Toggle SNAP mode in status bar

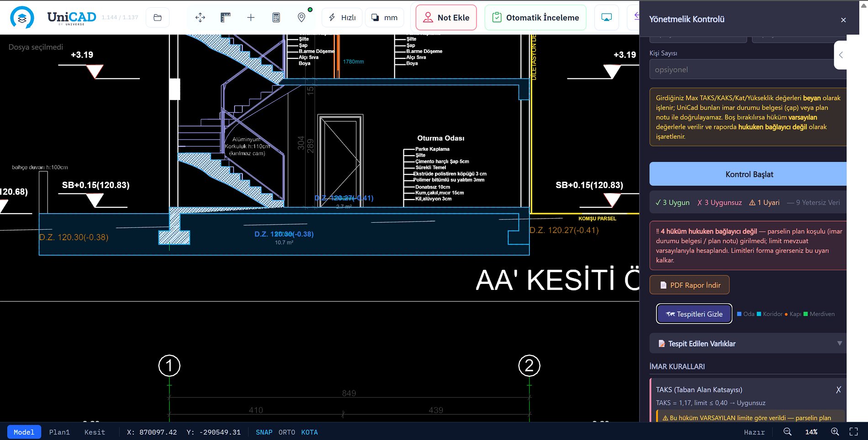(x=264, y=432)
